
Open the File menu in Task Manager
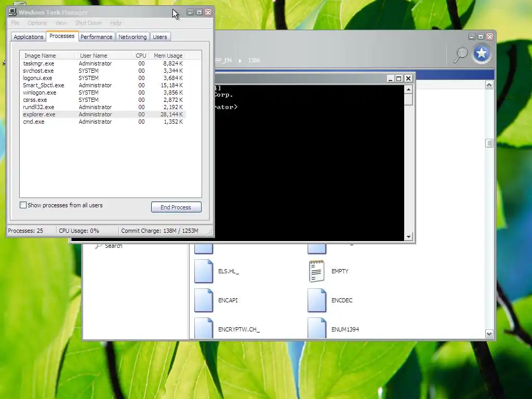(15, 23)
